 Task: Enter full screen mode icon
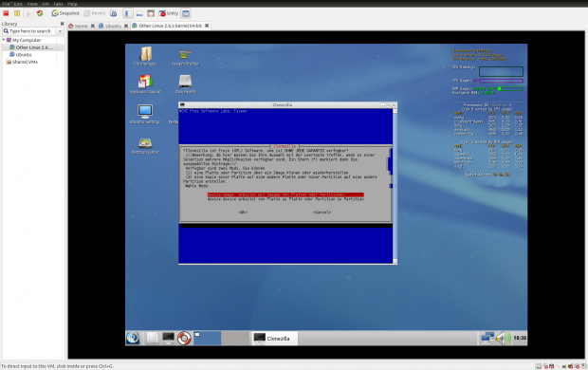151,13
